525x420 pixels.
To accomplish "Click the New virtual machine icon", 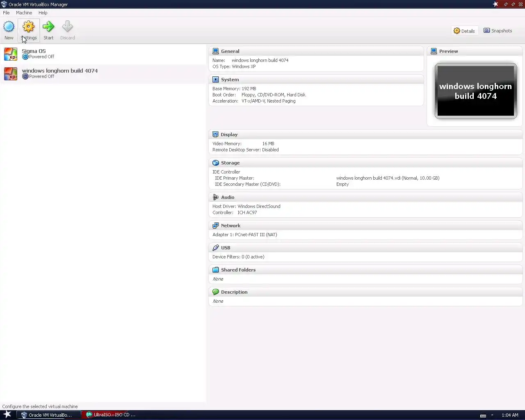I will point(9,27).
